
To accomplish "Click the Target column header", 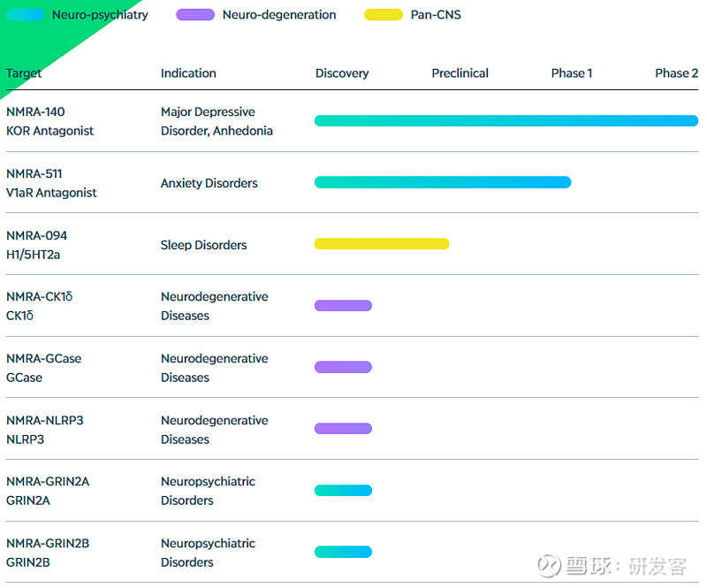I will coord(24,73).
